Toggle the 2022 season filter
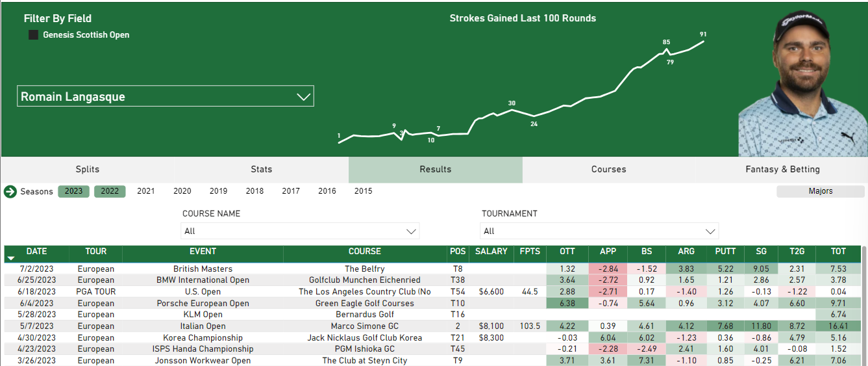Viewport: 868px width, 366px height. (110, 192)
